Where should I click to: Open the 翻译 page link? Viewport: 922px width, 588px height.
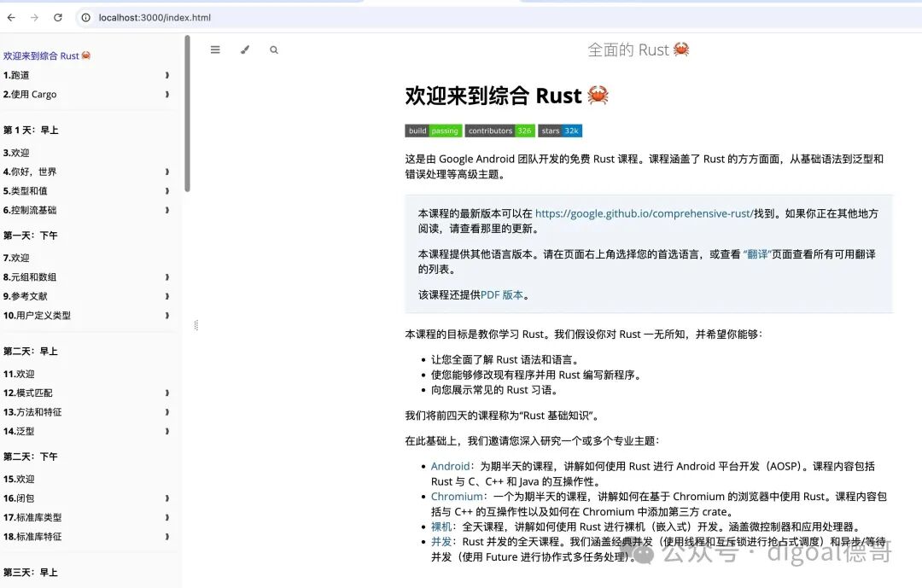[x=756, y=254]
